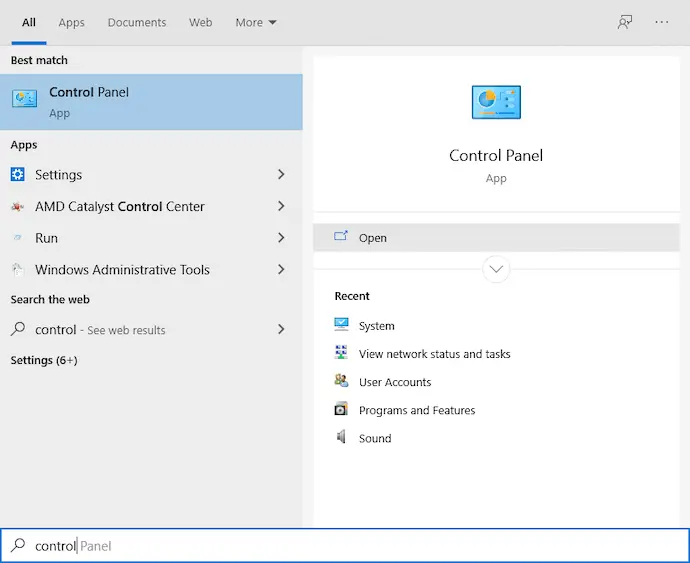This screenshot has height=563, width=690.
Task: Open the 'Settings (6+)' group heading
Action: (44, 360)
